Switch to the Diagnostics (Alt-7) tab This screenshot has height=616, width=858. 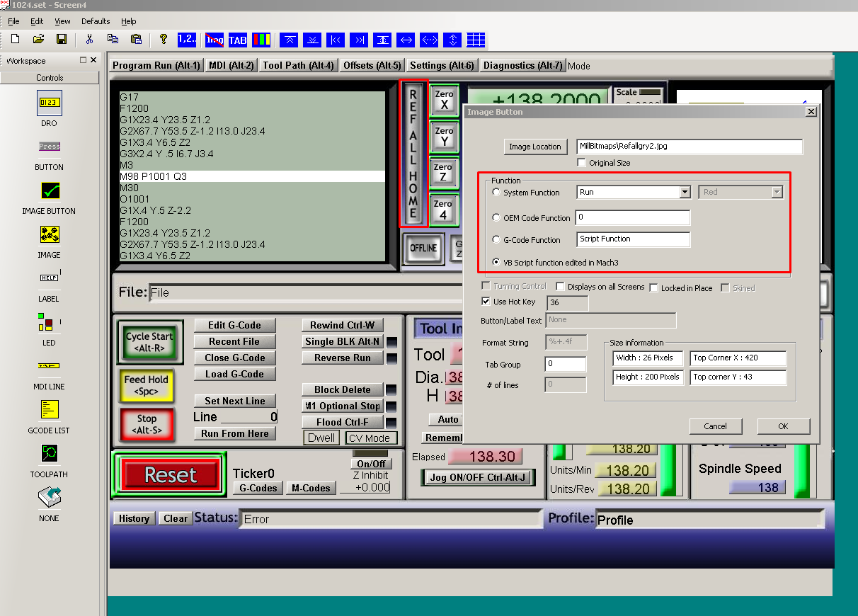(x=522, y=65)
